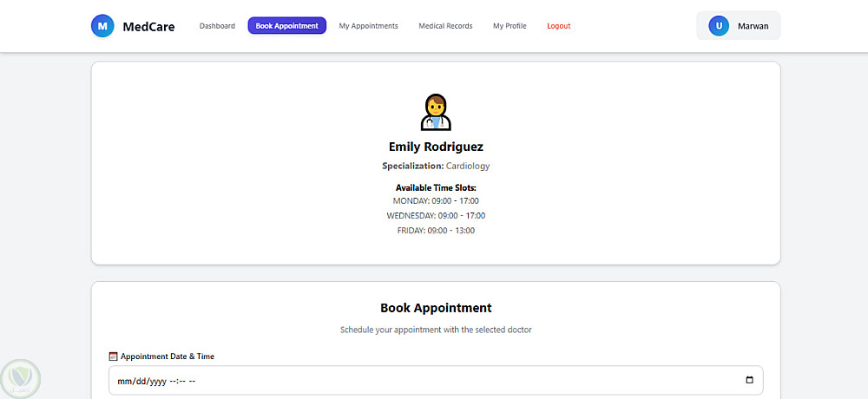Image resolution: width=868 pixels, height=399 pixels.
Task: Click the doctor emoji avatar
Action: pos(436,113)
